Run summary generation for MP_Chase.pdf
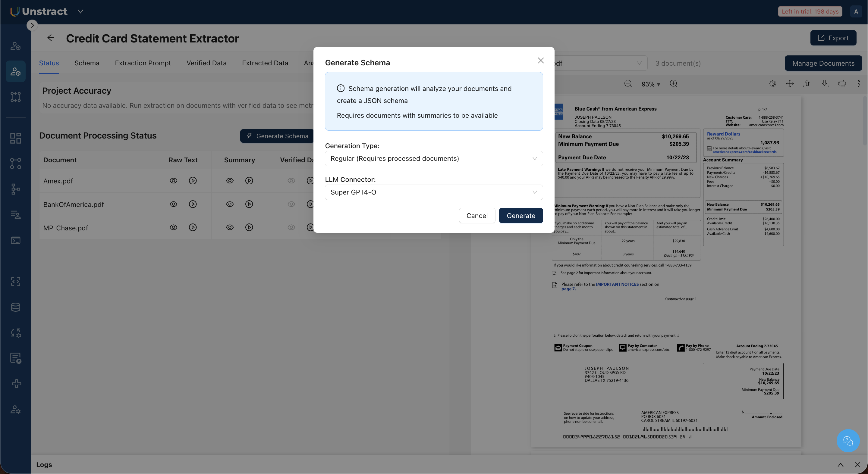Screen dimensions: 868x474 click(x=249, y=228)
